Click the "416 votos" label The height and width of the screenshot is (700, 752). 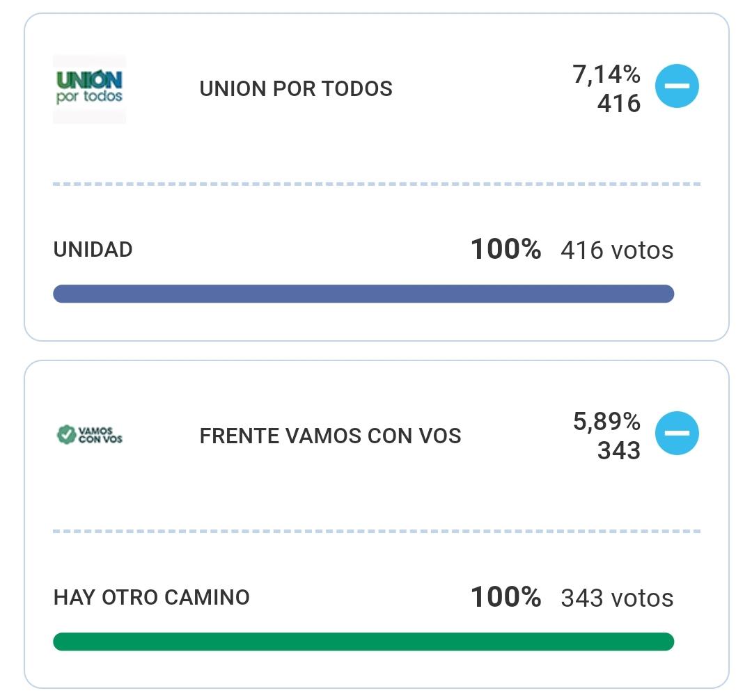click(x=617, y=250)
